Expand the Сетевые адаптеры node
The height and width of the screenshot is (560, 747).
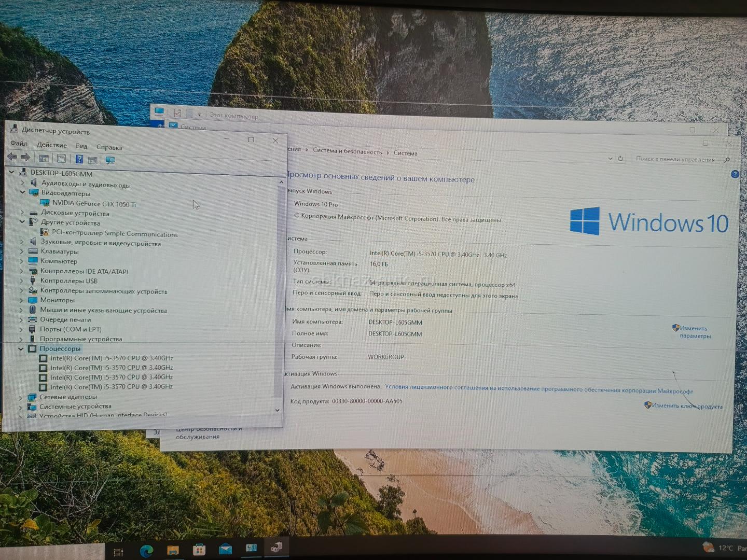pyautogui.click(x=20, y=397)
